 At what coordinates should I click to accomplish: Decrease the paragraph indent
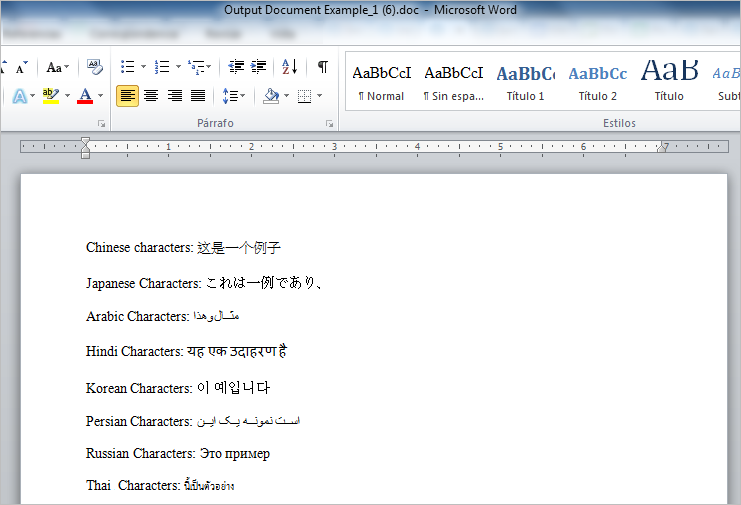coord(236,67)
